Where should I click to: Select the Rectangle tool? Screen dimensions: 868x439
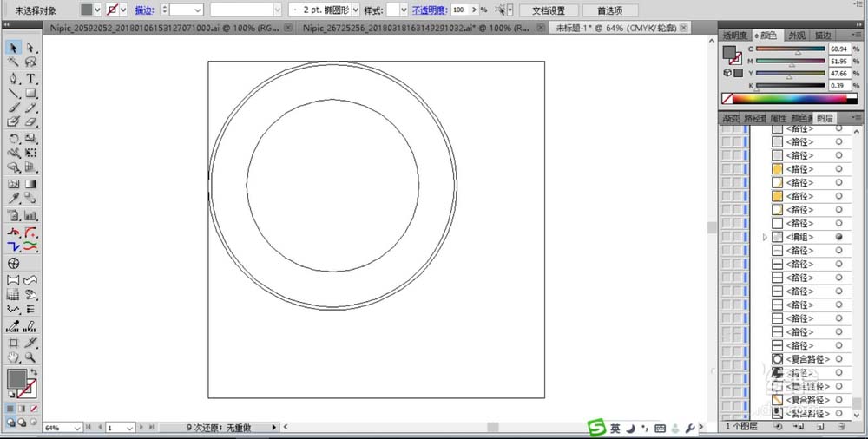click(x=30, y=94)
